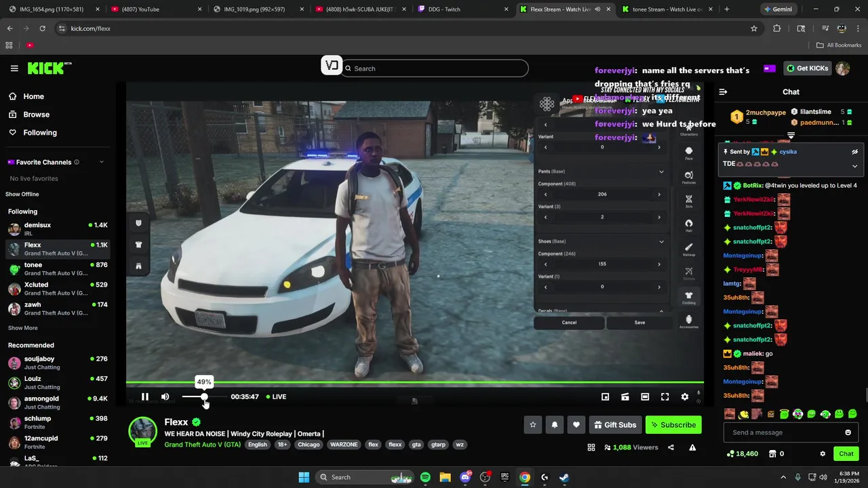Open the Grand Theft Auto V (GTA) category link
This screenshot has width=868, height=488.
pos(202,445)
